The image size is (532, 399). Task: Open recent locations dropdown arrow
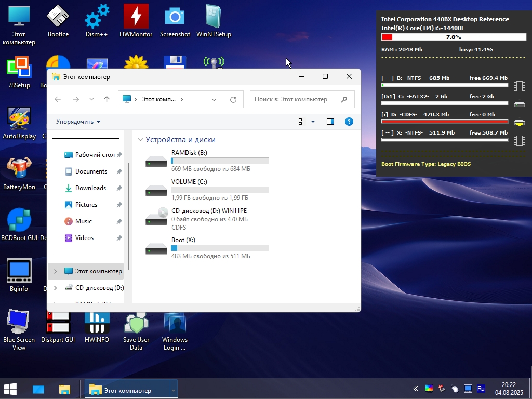[91, 99]
